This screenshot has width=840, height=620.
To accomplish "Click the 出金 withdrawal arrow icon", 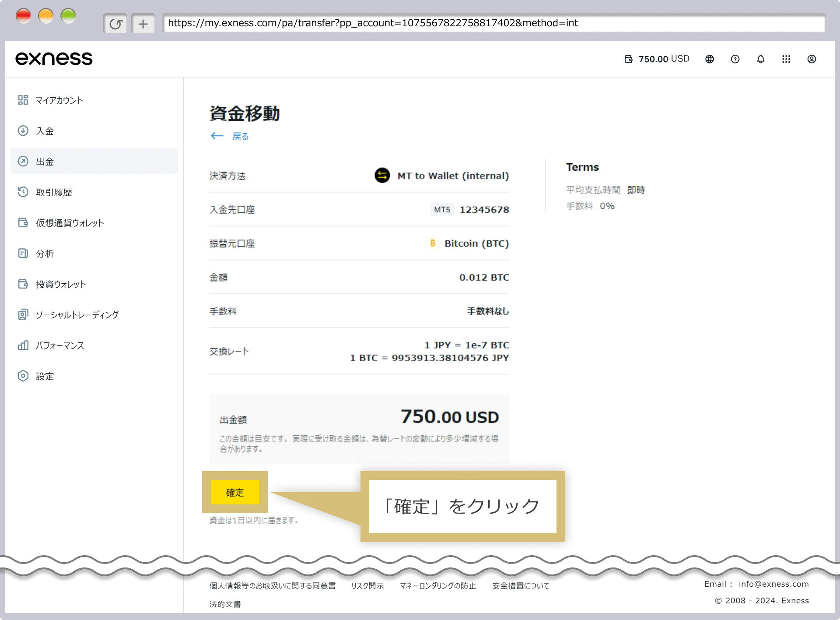I will [23, 161].
